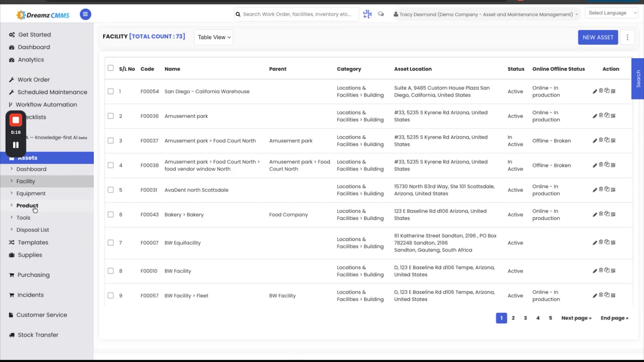
Task: Open the Tracy Desmond user menu
Action: pos(486,14)
